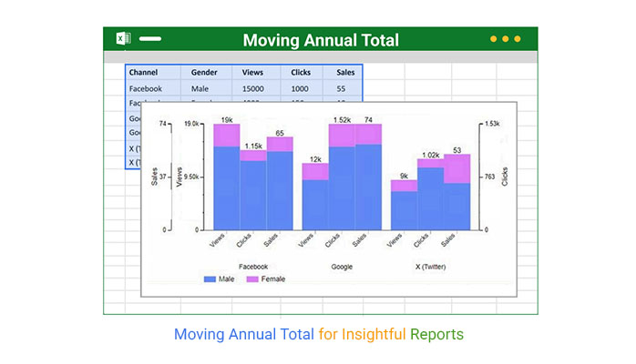
Task: Click the Sales axis title
Action: tap(154, 177)
